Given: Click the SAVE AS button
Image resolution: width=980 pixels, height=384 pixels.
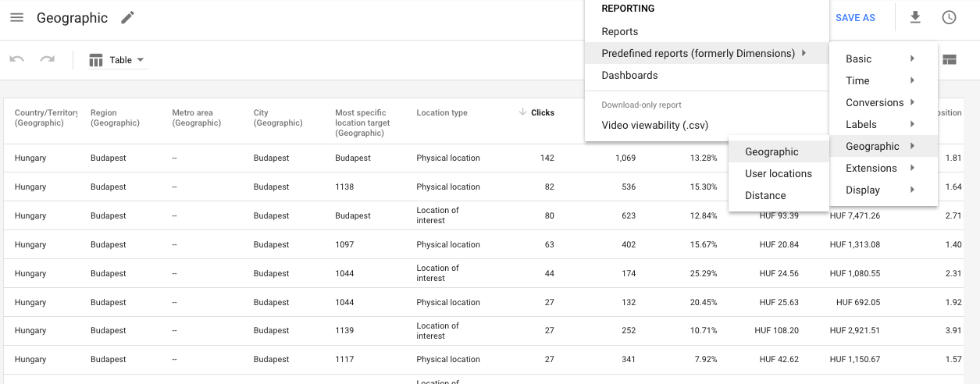Looking at the screenshot, I should [x=855, y=18].
